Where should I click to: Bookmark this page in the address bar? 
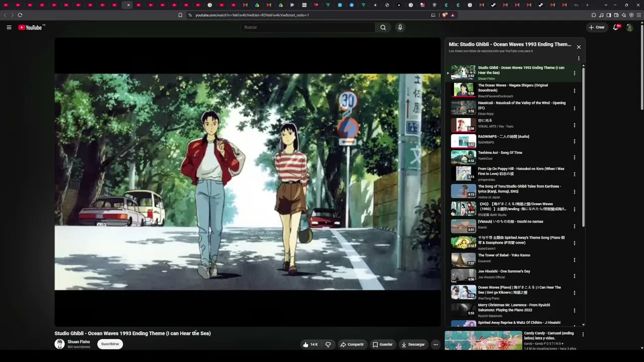point(180,15)
